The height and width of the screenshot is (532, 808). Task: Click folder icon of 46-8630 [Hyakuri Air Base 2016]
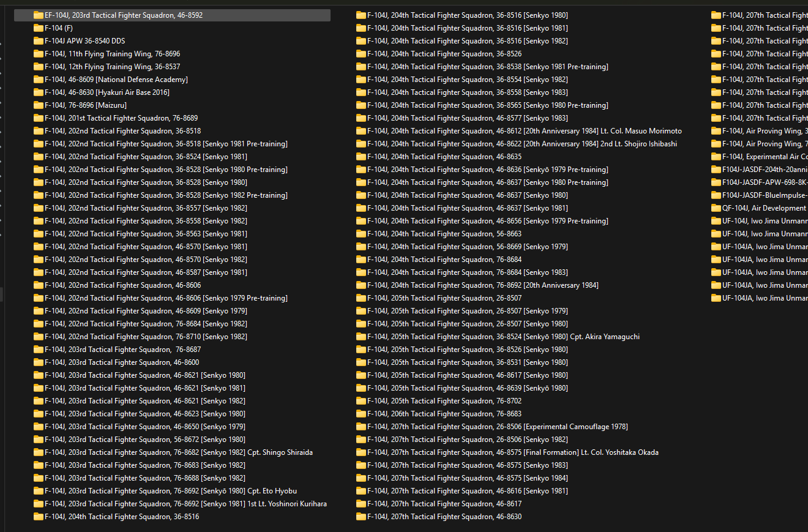point(39,92)
